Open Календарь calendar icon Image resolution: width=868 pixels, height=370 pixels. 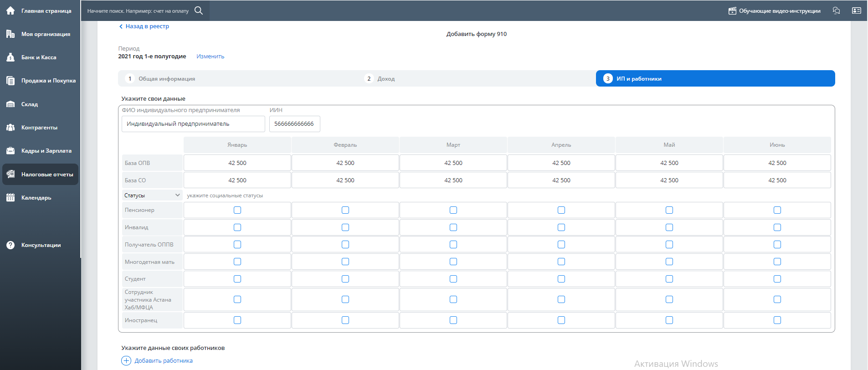tap(10, 198)
